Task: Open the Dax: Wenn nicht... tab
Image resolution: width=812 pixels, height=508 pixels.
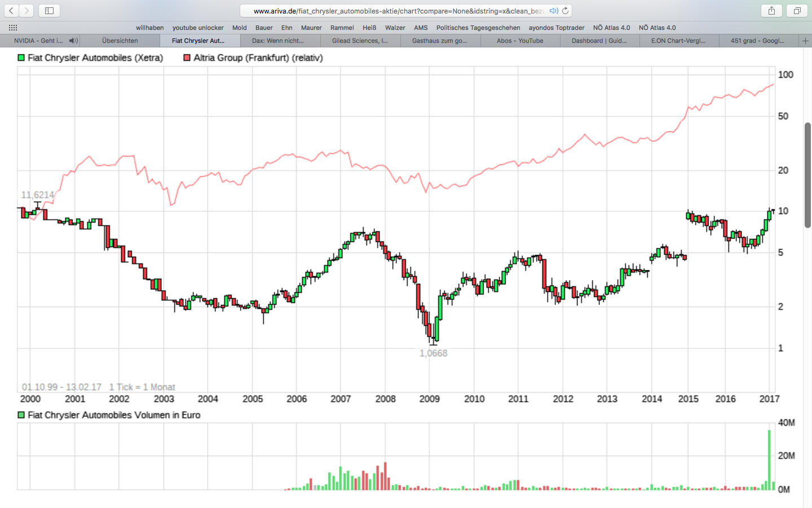Action: click(280, 41)
